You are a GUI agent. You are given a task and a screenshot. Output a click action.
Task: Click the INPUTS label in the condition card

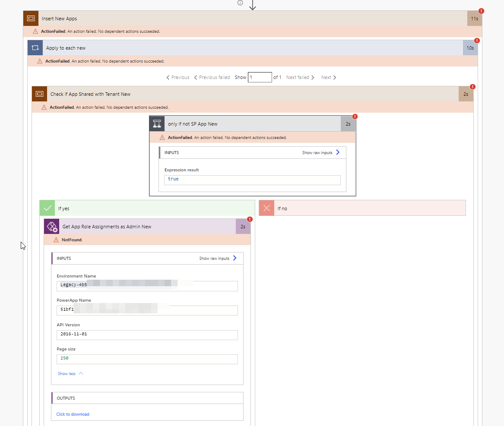click(171, 153)
